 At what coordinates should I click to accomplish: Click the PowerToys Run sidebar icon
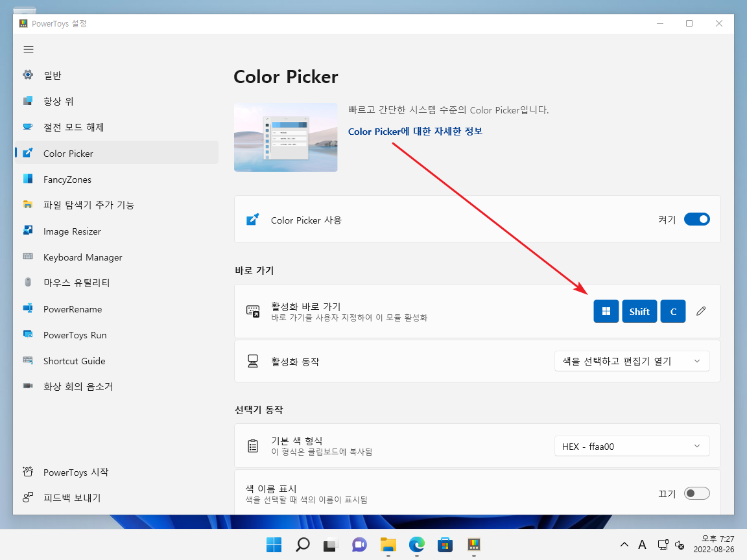[x=28, y=334]
